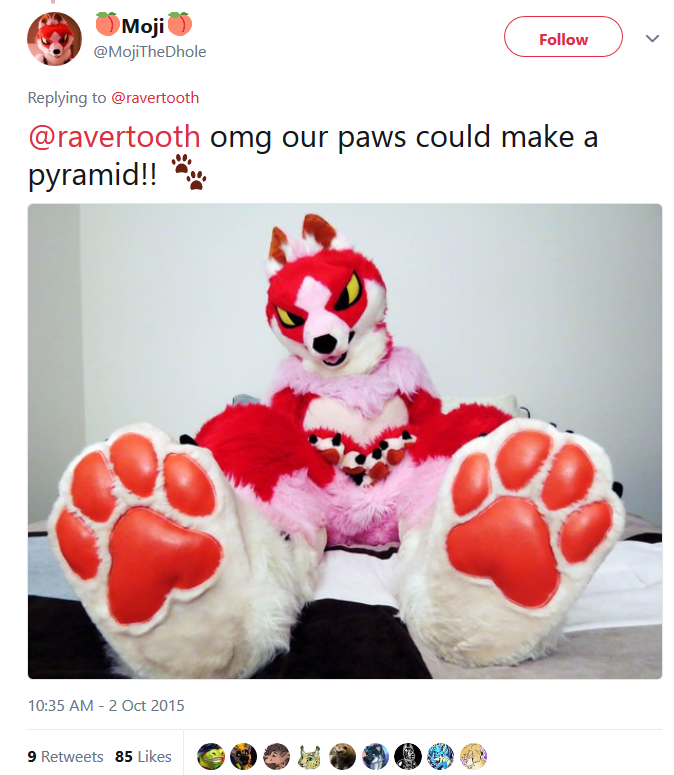Open the @MojiTheDhole handle link
Viewport: 674px width, 775px height.
[150, 51]
